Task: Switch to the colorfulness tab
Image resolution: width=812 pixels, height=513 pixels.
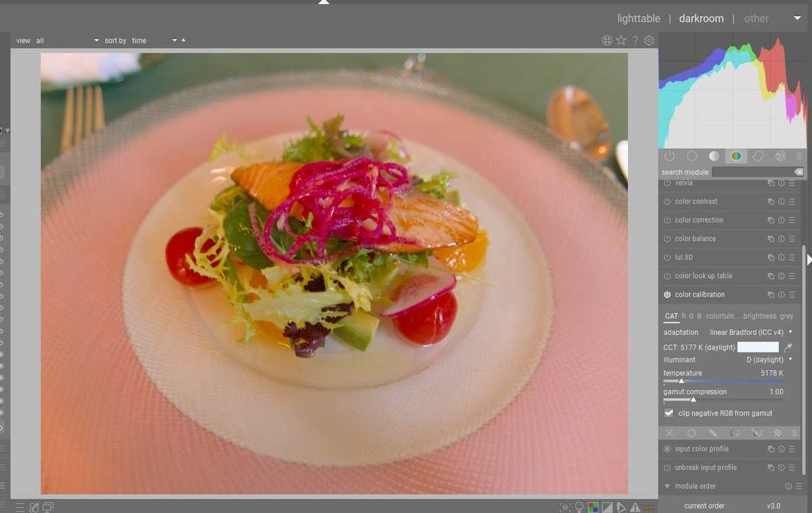Action: click(x=721, y=316)
